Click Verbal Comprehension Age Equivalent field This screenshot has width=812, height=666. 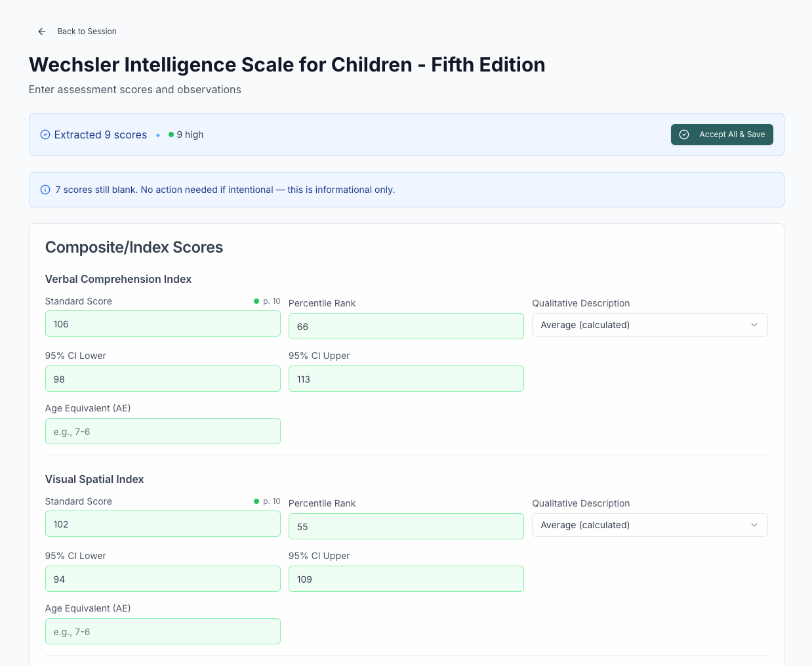163,431
